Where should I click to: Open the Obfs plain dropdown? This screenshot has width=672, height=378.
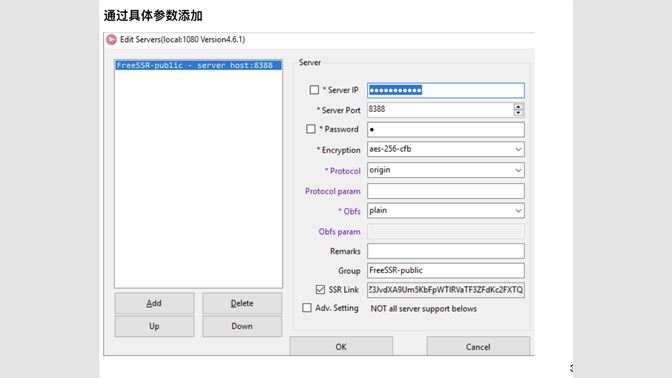point(446,210)
